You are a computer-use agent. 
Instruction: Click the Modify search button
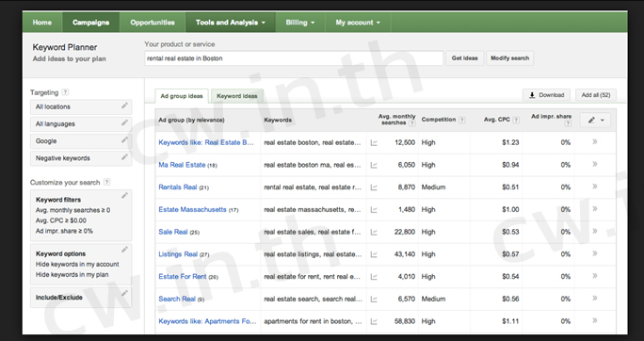pyautogui.click(x=509, y=58)
